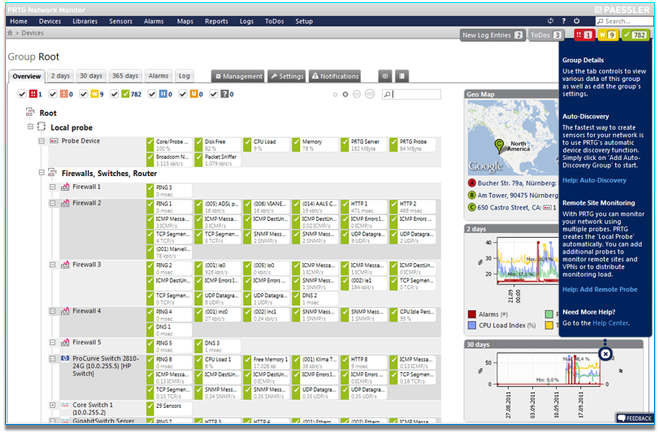Open the PING 1 sensor of Firewall 2
Screen dimensions: 660x433
click(x=170, y=206)
